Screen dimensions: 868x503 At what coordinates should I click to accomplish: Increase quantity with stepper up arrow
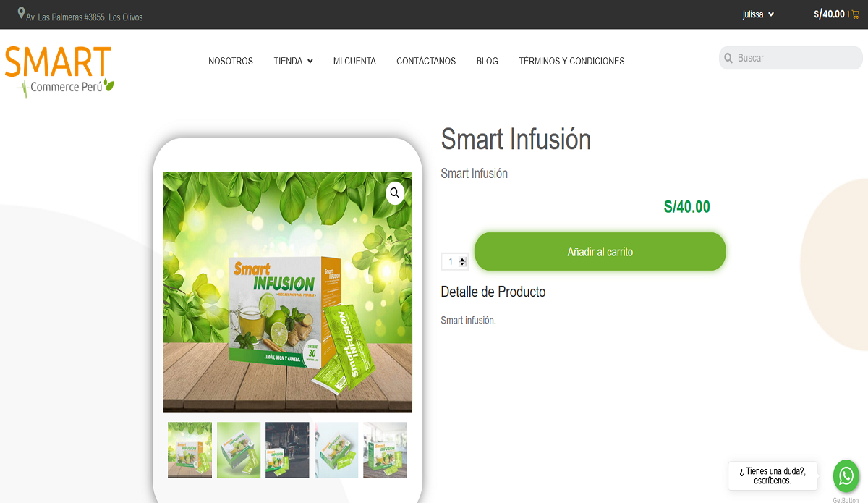tap(463, 258)
